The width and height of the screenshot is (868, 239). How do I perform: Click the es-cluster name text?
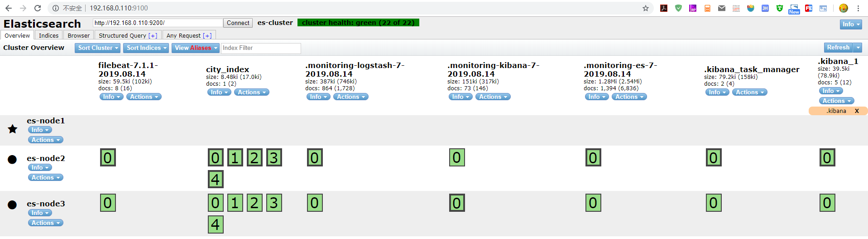(275, 23)
